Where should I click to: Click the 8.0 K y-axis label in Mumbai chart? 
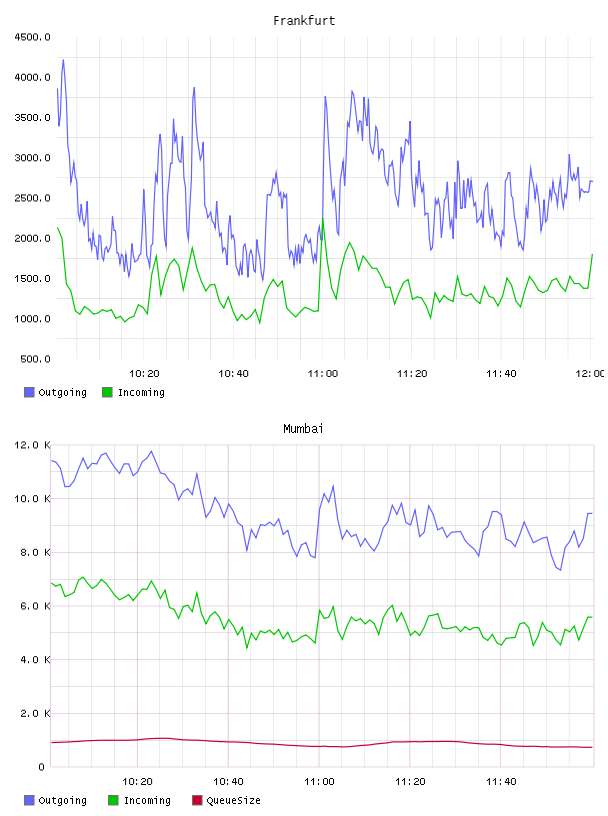click(35, 553)
